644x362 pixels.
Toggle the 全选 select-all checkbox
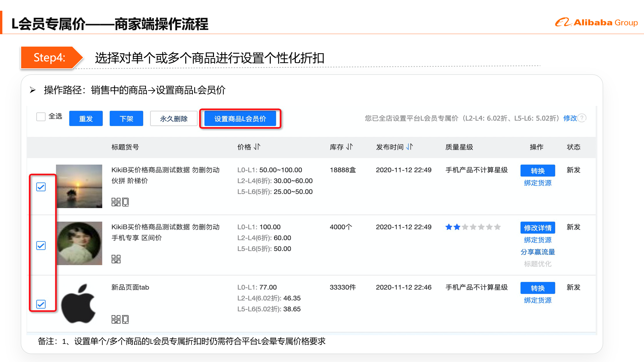[41, 117]
